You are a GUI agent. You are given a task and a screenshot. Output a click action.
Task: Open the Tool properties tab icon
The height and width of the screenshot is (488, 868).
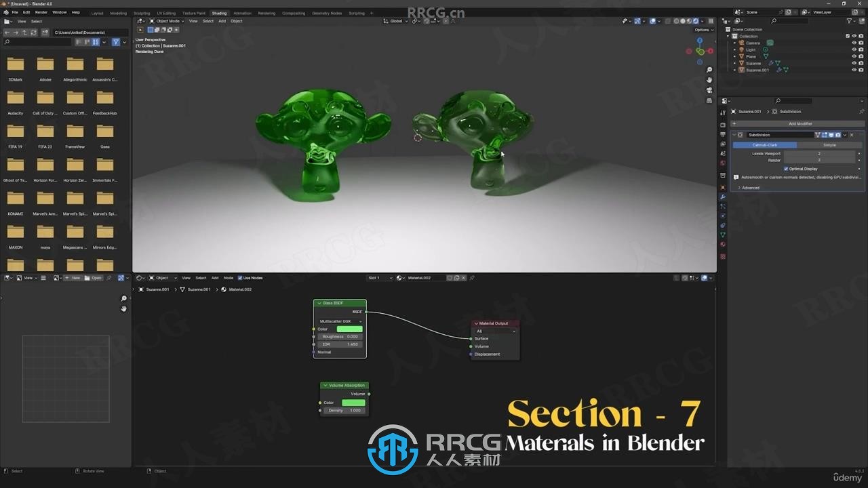(x=723, y=113)
